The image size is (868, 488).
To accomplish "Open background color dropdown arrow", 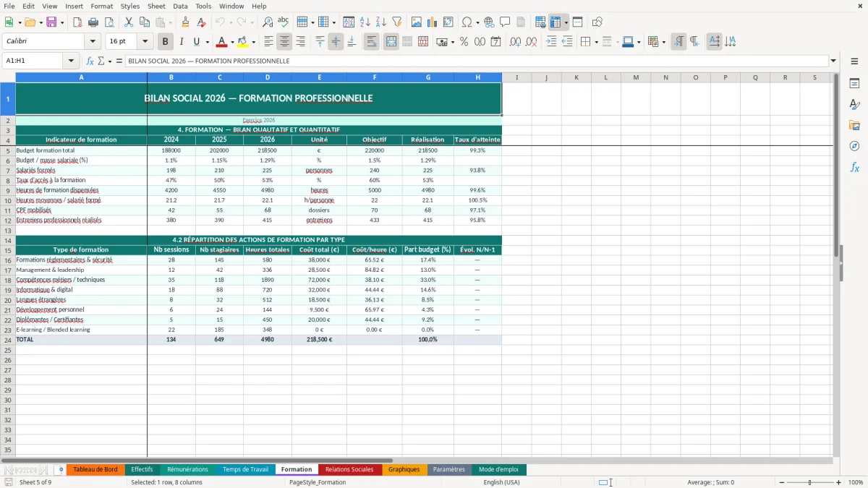I will coord(253,42).
